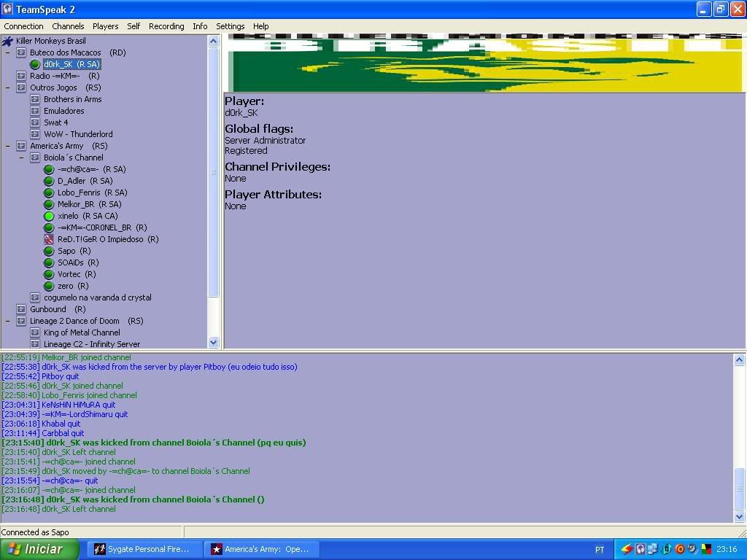Click 'Server Administrator' in Global flags
Image resolution: width=747 pixels, height=560 pixels.
point(266,141)
